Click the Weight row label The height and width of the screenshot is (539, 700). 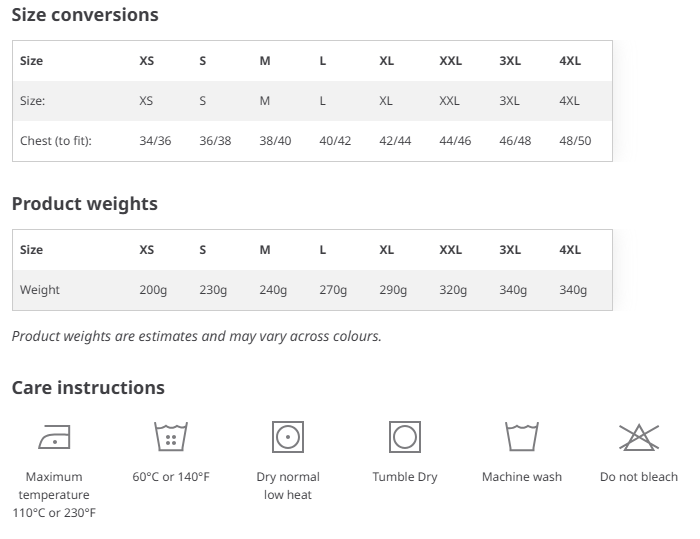point(40,290)
